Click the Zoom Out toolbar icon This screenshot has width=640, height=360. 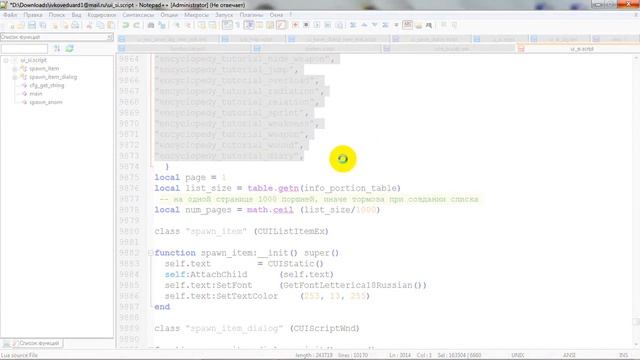tap(188, 25)
